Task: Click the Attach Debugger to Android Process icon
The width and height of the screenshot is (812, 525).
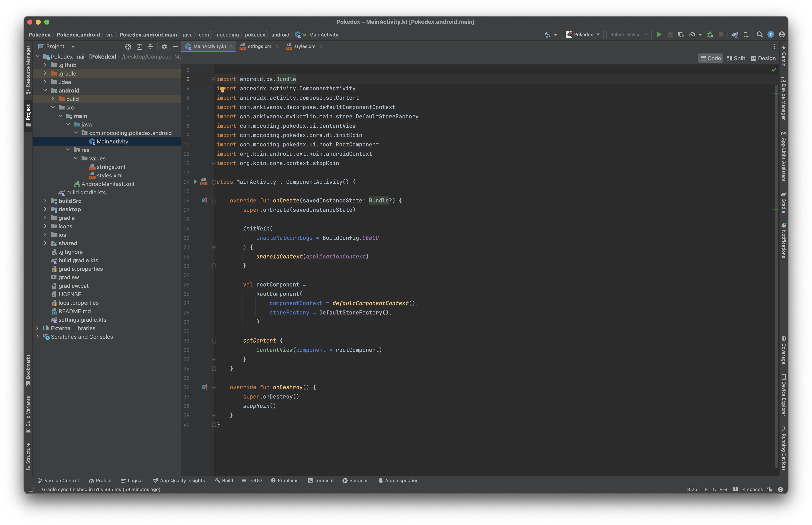Action: [710, 34]
